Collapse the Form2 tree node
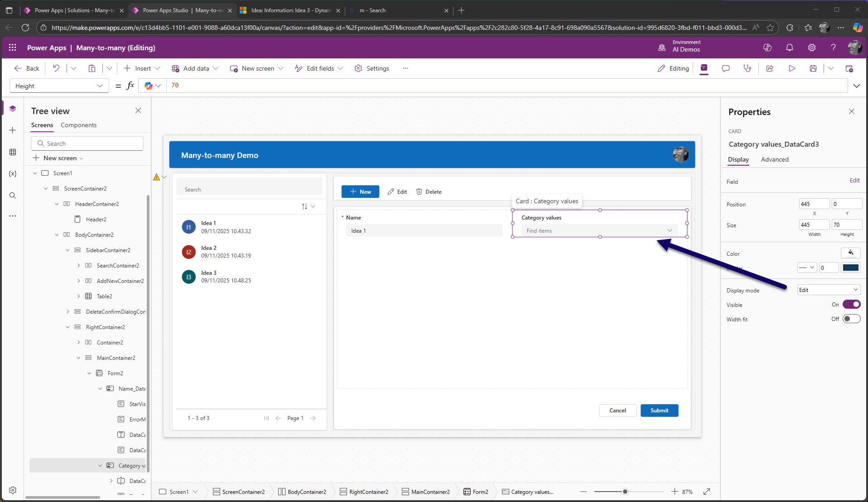 click(x=89, y=373)
